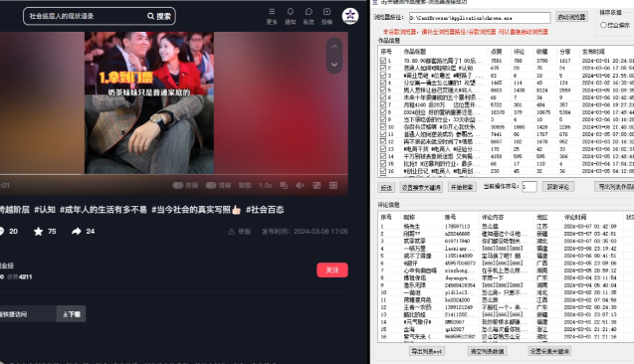
Task: Uncheck the checkbox for work row 10
Action: pyautogui.click(x=383, y=127)
